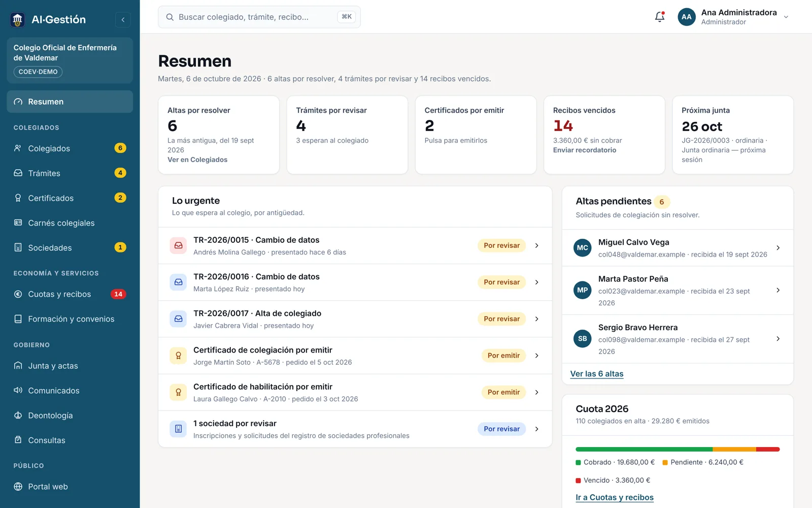This screenshot has width=812, height=508.
Task: Click the Cuotas y recibos euro icon
Action: (18, 294)
